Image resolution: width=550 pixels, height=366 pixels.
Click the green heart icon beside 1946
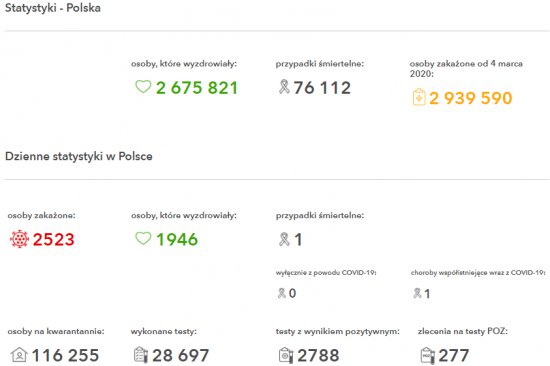pos(143,239)
